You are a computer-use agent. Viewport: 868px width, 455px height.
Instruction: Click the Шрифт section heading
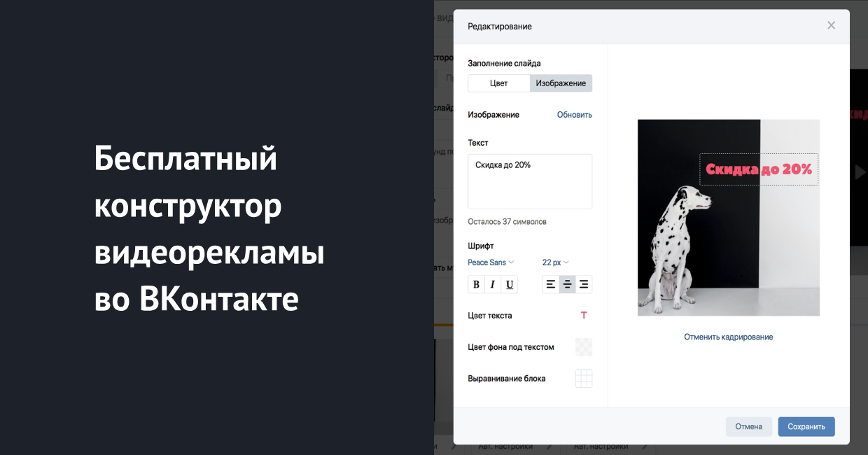tap(481, 246)
